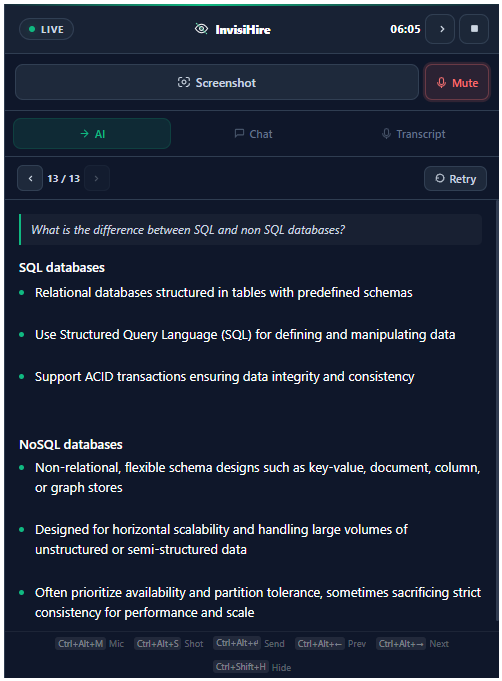Screen dimensions: 502x681
Task: Click the key-value, document, column bullet
Action: point(258,477)
